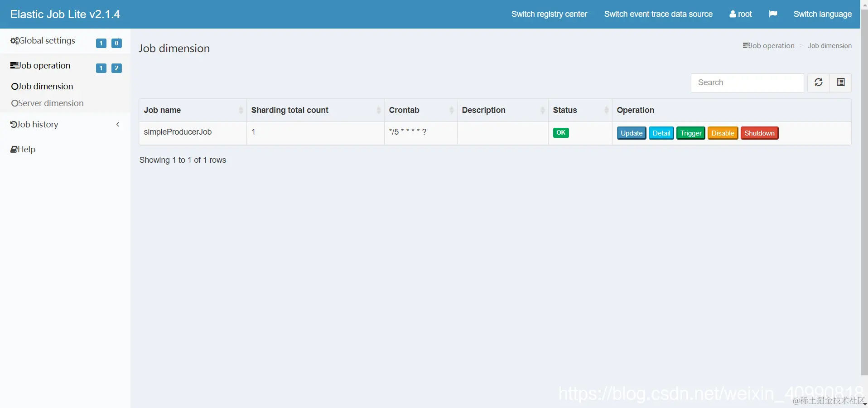Image resolution: width=868 pixels, height=408 pixels.
Task: Focus the Search input field
Action: pos(747,83)
